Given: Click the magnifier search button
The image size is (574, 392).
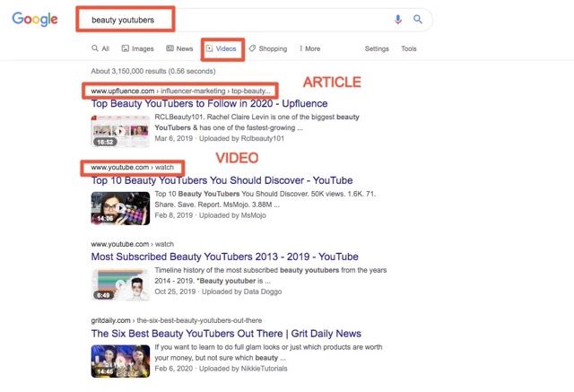Looking at the screenshot, I should point(418,19).
